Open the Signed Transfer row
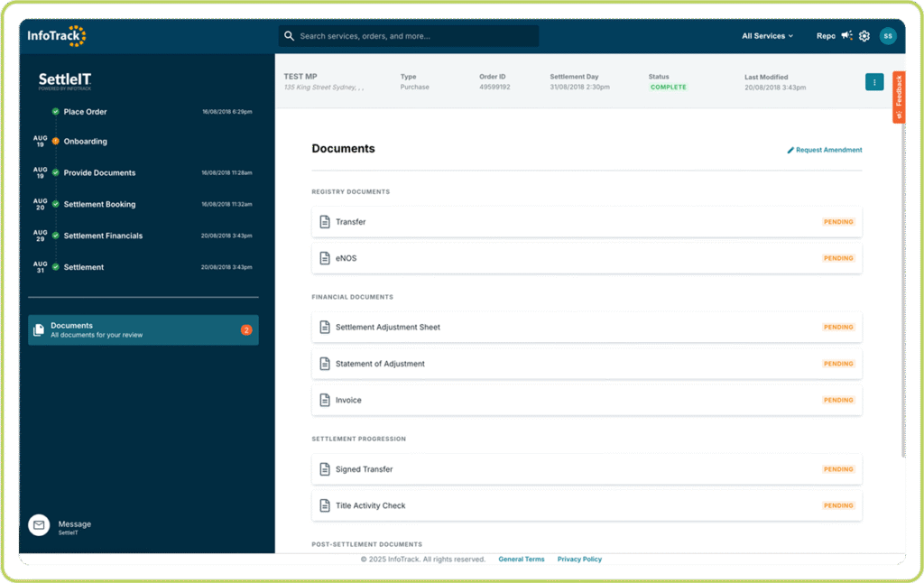Image resolution: width=924 pixels, height=583 pixels. pos(587,469)
